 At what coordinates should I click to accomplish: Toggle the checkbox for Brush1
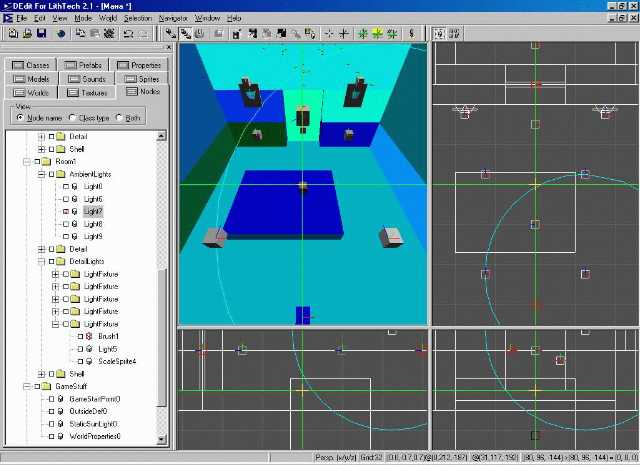click(80, 336)
